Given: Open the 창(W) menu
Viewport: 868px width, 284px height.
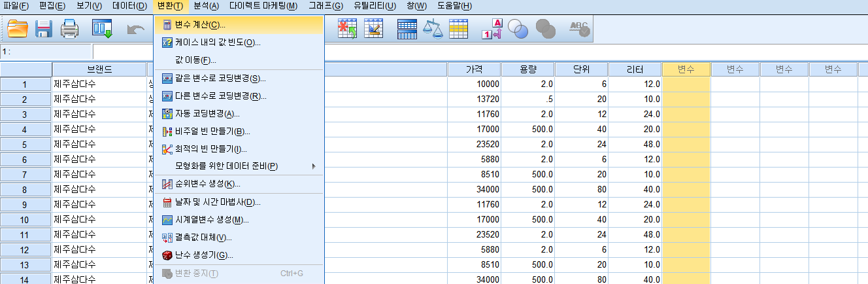Looking at the screenshot, I should pos(416,6).
